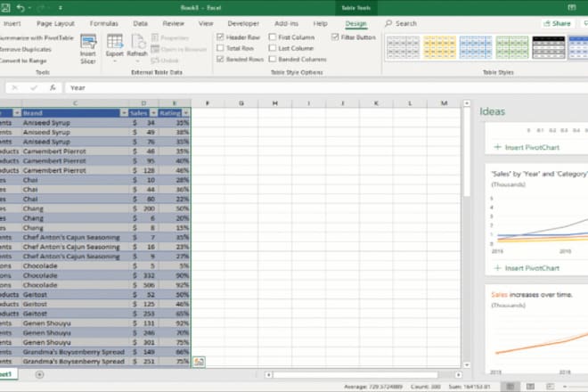Open the Undo history dropdown arrow

(29, 7)
